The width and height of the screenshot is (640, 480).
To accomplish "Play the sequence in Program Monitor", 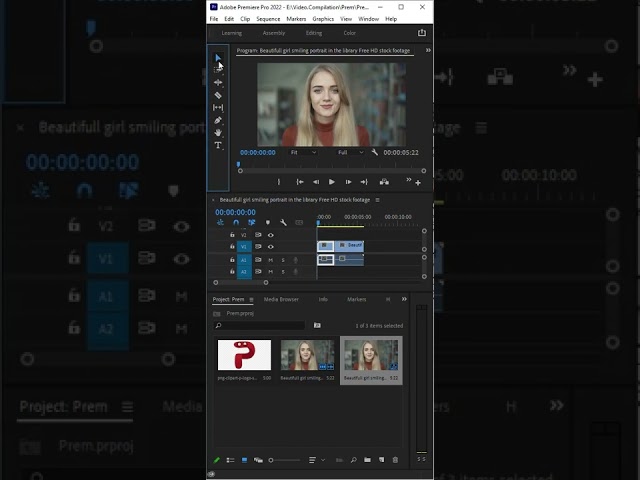I will pos(332,182).
